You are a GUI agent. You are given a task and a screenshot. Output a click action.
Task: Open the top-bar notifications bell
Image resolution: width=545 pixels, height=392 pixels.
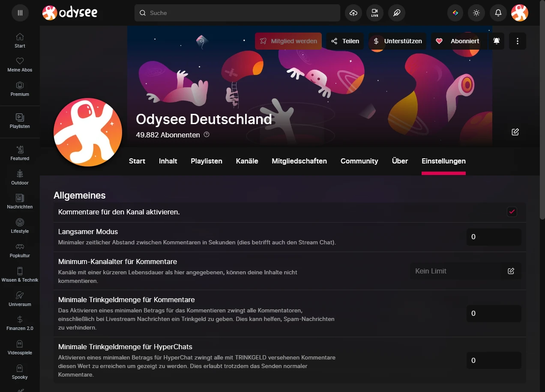tap(498, 13)
